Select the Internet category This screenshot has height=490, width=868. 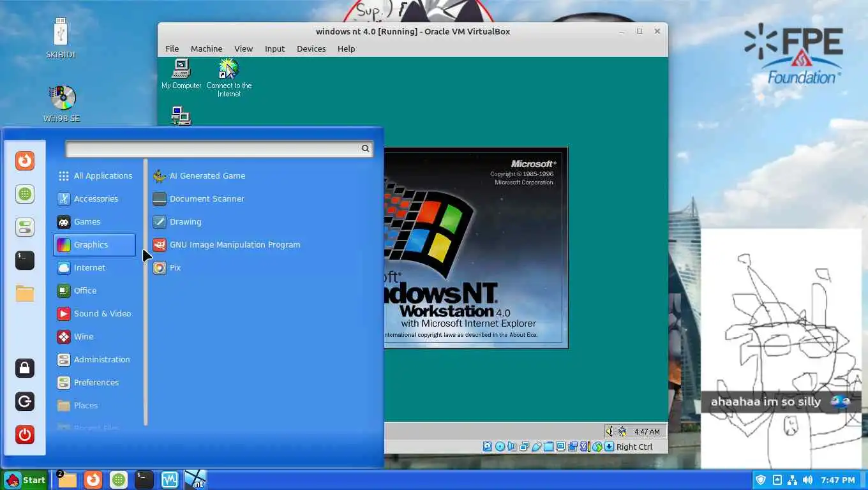pos(94,268)
